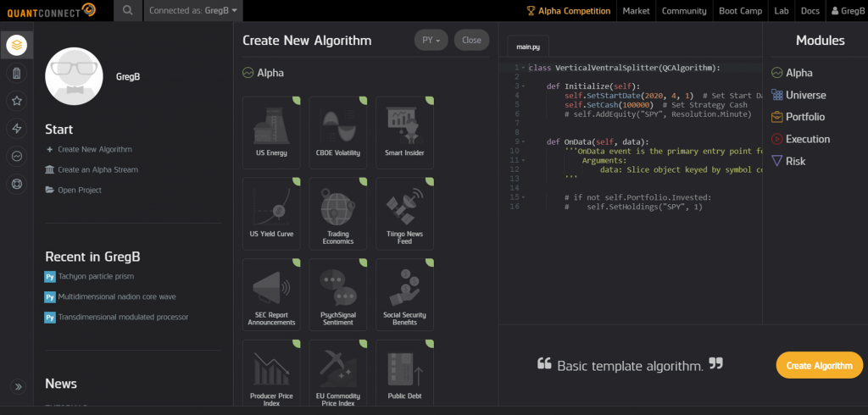Click the Create Algorithm button
868x415 pixels.
coord(820,365)
